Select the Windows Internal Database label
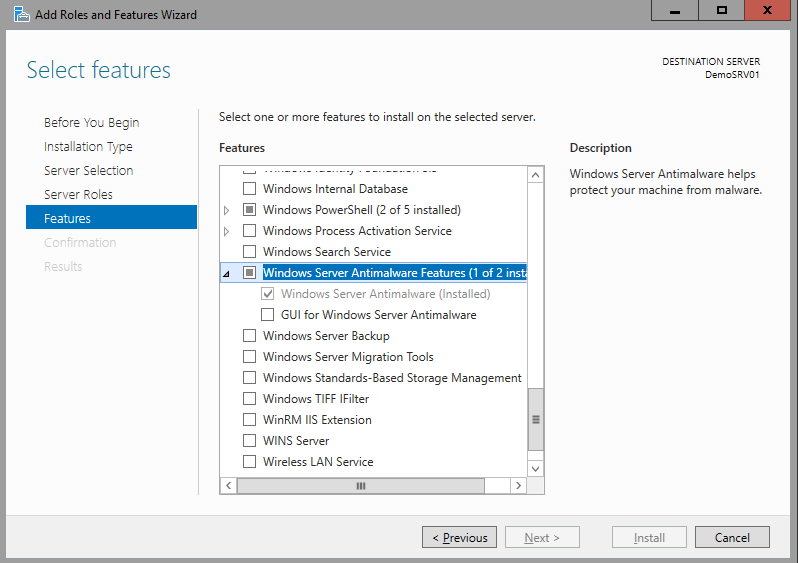Image resolution: width=798 pixels, height=563 pixels. [335, 189]
